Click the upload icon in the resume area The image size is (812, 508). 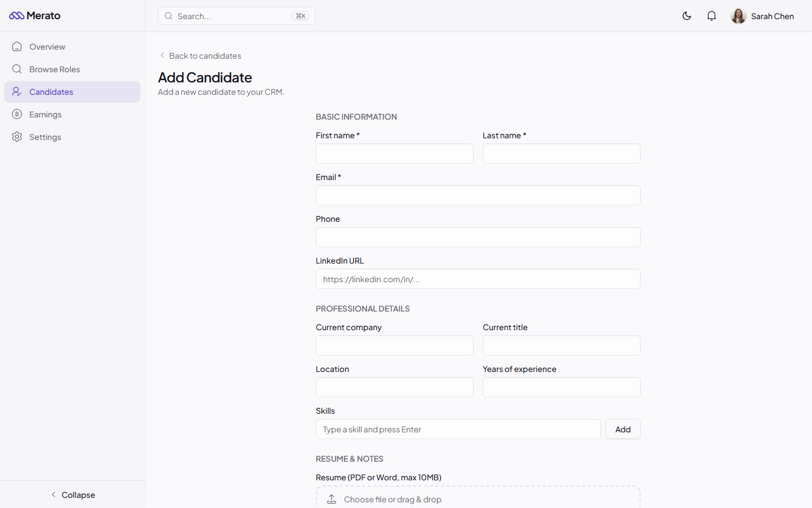tap(332, 499)
